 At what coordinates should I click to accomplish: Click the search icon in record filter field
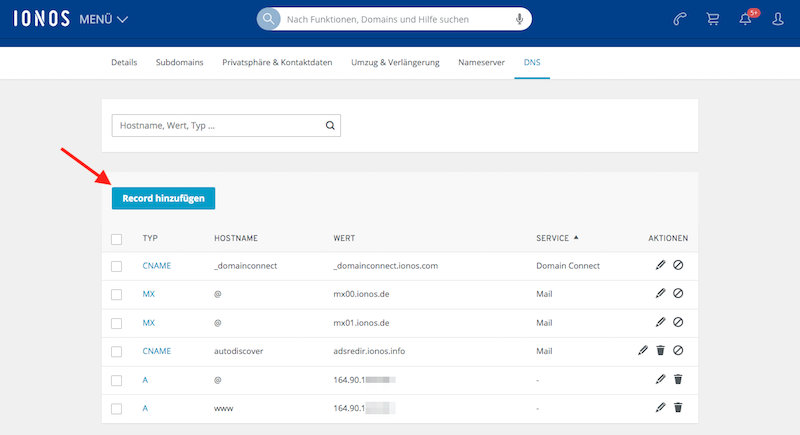click(330, 125)
